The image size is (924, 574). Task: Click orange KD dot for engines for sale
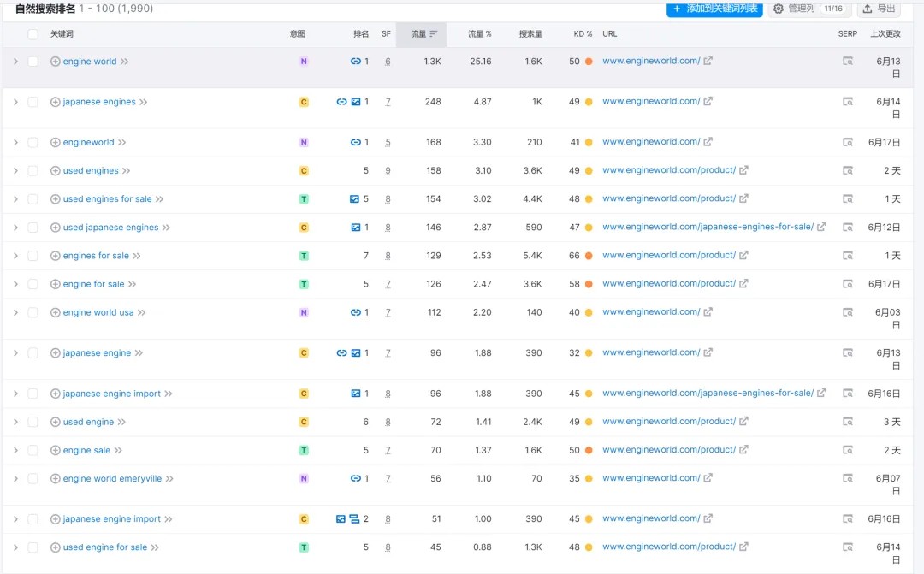[589, 256]
